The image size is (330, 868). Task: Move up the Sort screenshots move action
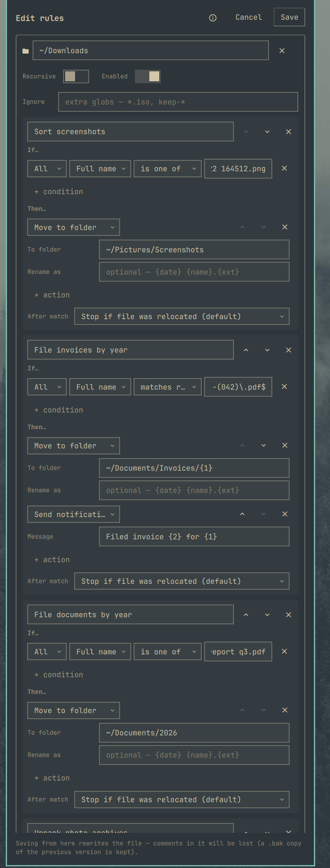coord(242,227)
